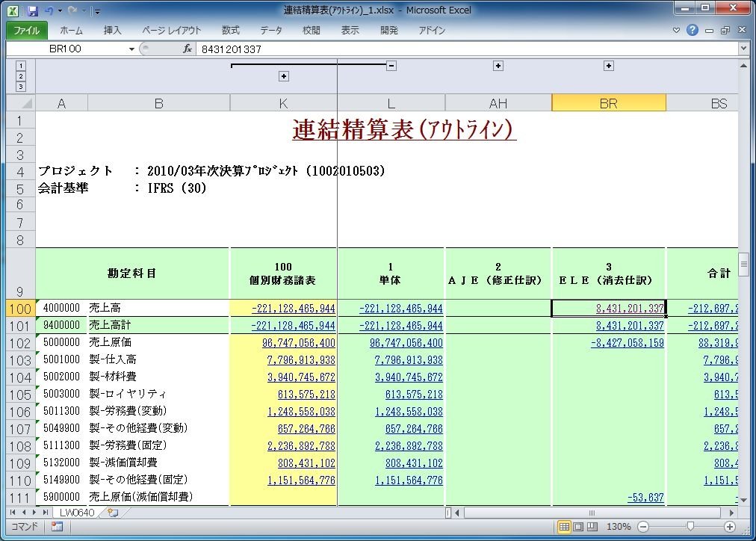The height and width of the screenshot is (541, 756).
Task: Click outline level 2 button
Action: pos(21,76)
